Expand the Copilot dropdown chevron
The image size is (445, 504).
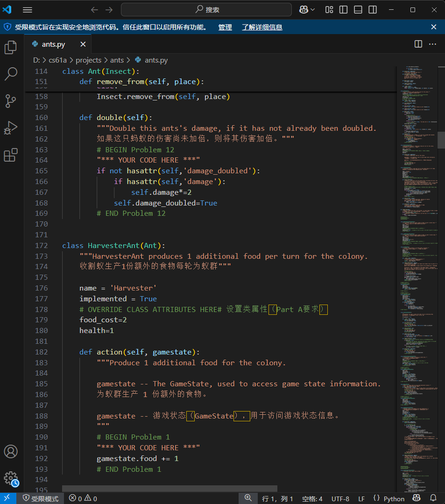point(313,9)
